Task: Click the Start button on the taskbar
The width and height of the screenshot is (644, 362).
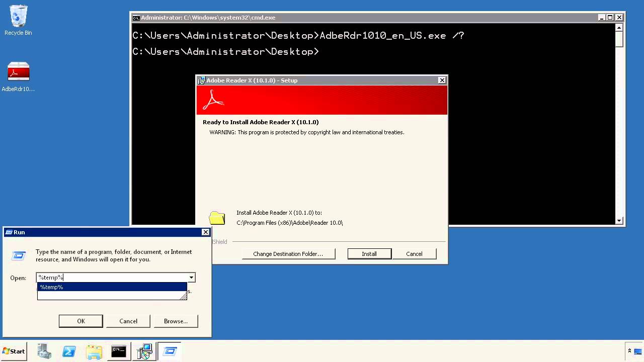Action: (14, 351)
